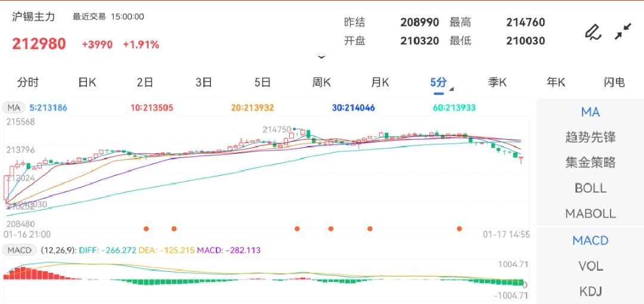Expand quote details chevron below header

[321, 57]
